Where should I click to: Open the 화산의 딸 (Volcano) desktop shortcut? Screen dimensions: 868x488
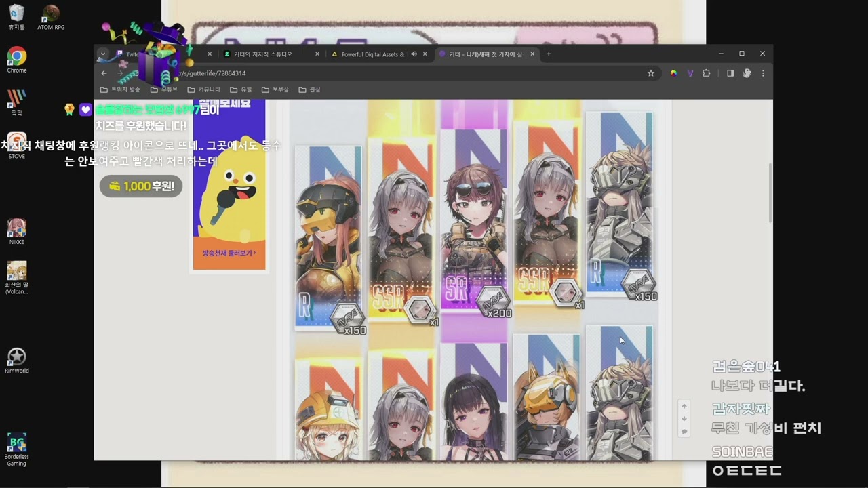pos(16,278)
